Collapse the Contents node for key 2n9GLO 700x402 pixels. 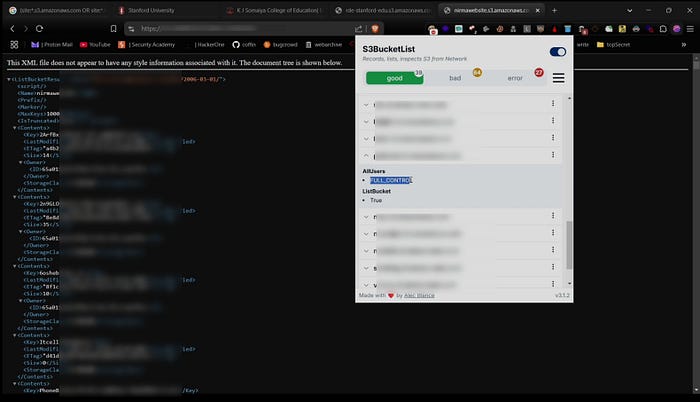(15, 197)
